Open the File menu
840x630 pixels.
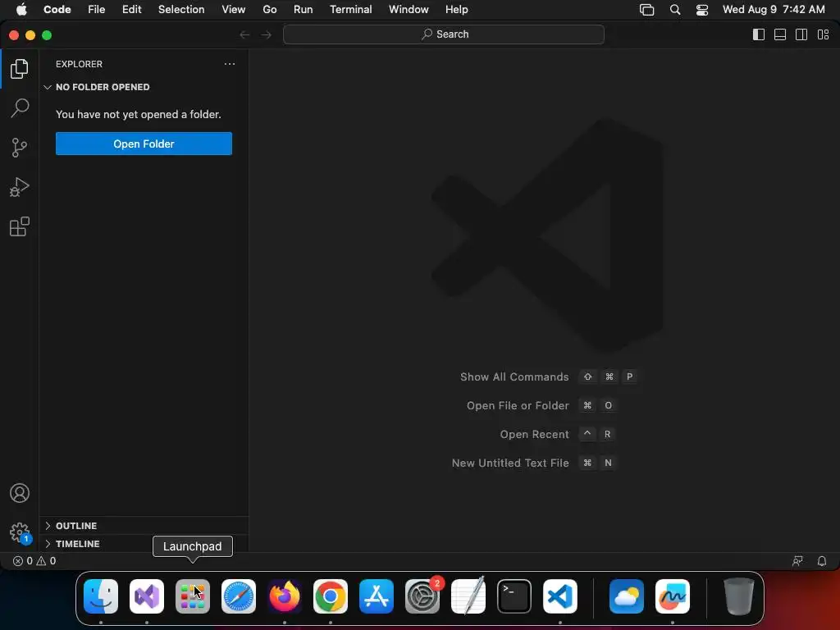pos(97,10)
